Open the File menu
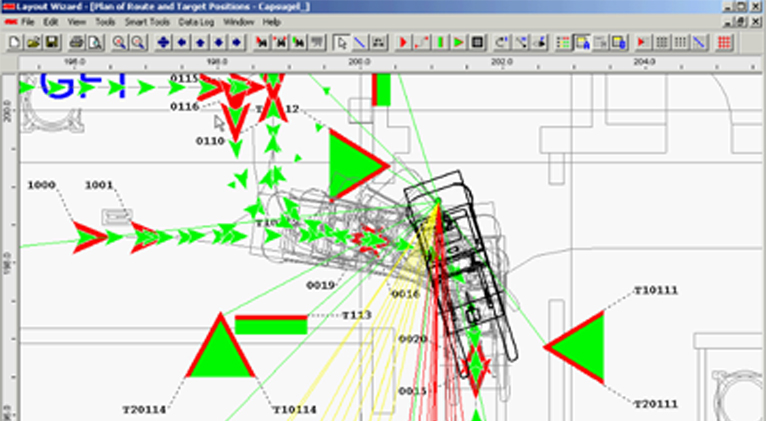Screen dimensions: 767x421 pos(29,21)
